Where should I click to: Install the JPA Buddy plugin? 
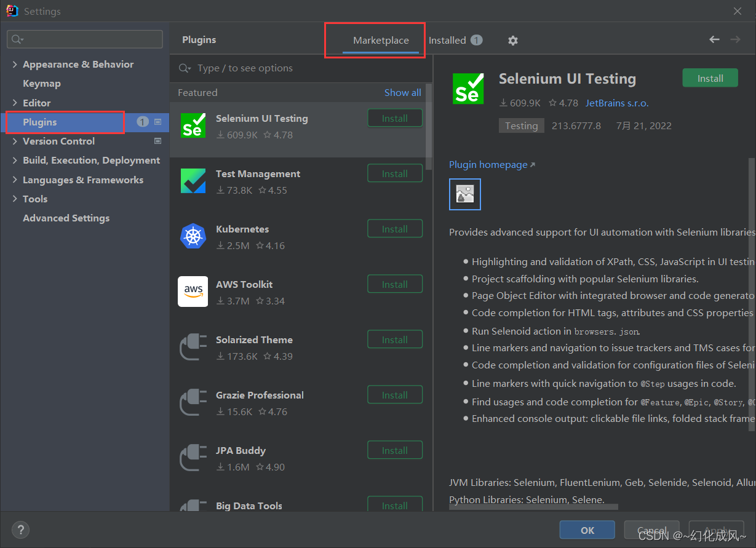(x=395, y=450)
